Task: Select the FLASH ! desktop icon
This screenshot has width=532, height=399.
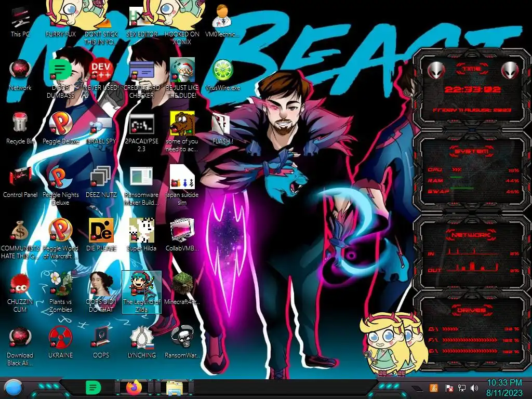Action: 222,129
